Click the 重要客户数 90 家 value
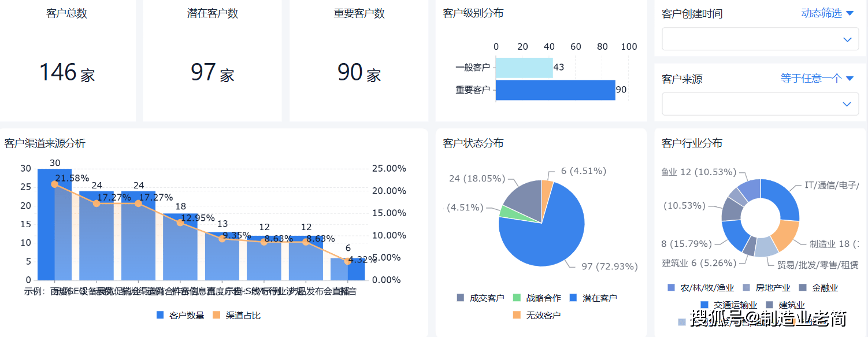Screen dimensions: 868x337 point(359,73)
